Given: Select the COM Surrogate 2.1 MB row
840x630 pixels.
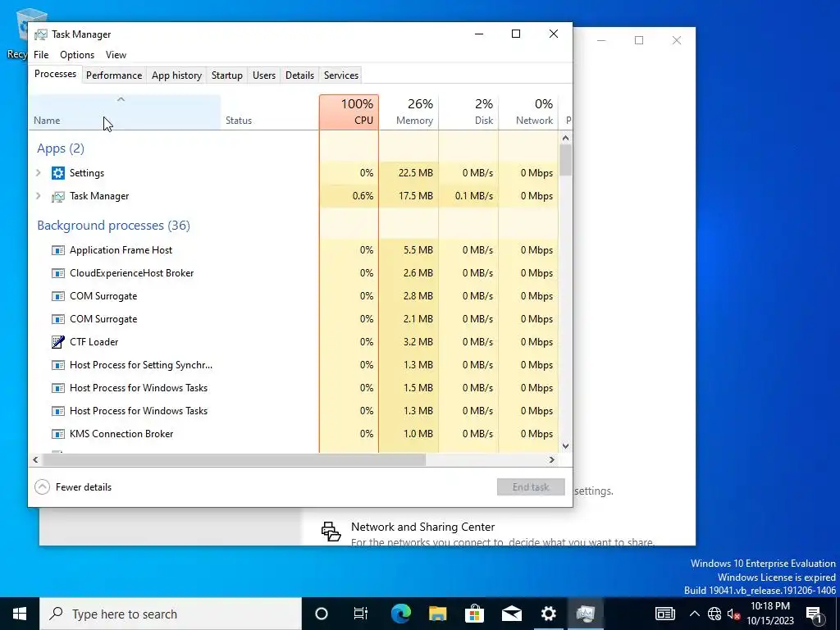Looking at the screenshot, I should (294, 319).
